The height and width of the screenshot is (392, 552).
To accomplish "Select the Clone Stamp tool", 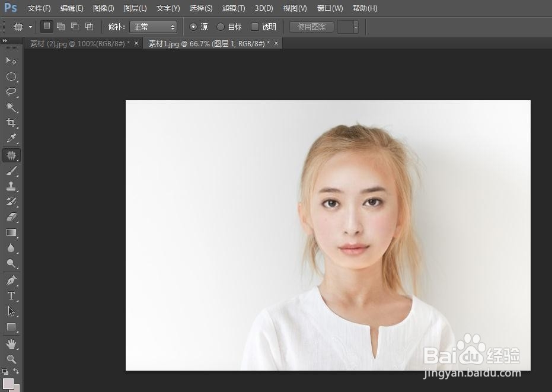I will [x=11, y=186].
